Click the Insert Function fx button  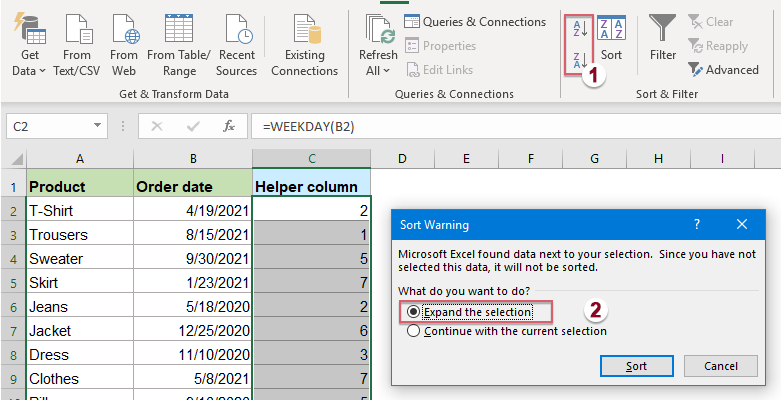point(228,126)
